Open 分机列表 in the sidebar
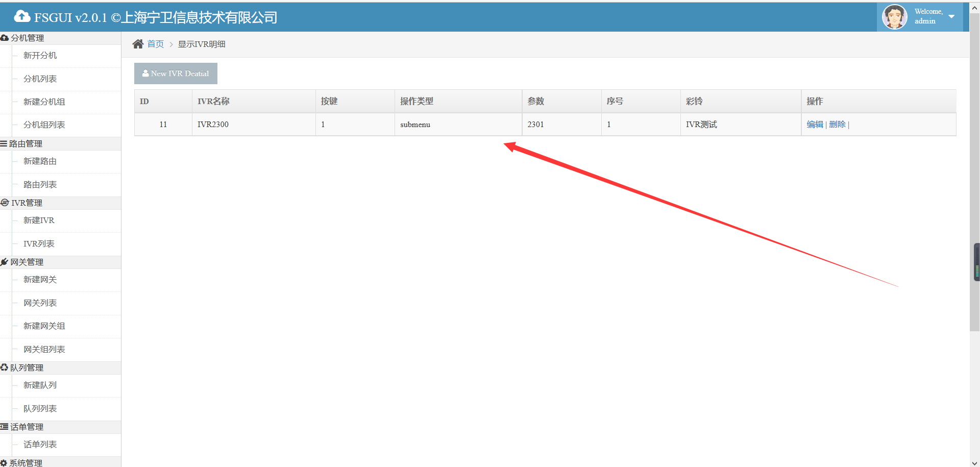 point(40,79)
